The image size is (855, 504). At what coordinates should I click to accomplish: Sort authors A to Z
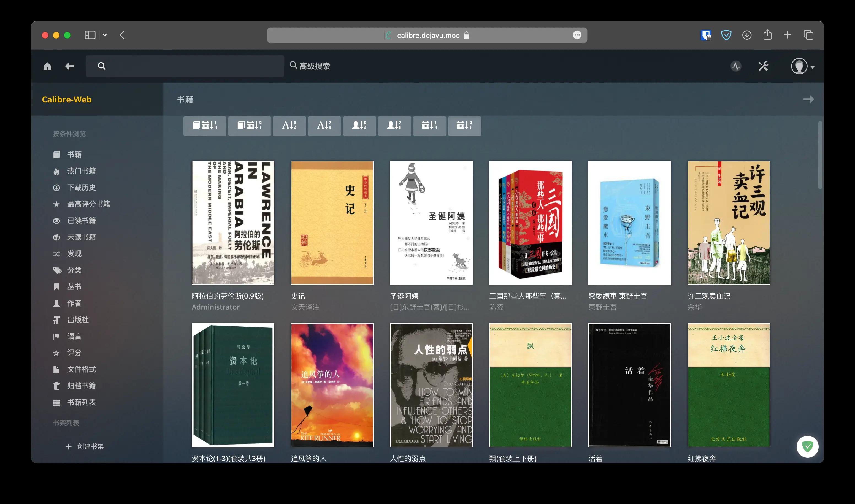pyautogui.click(x=359, y=126)
